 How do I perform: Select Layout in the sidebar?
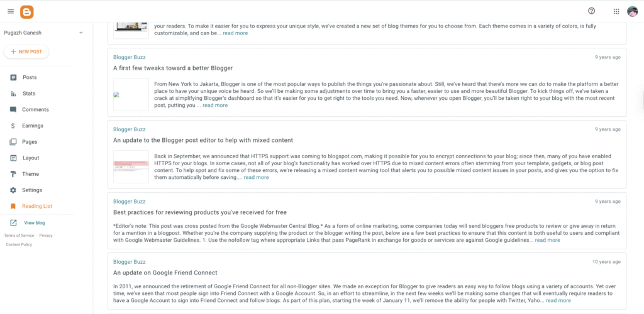point(31,158)
